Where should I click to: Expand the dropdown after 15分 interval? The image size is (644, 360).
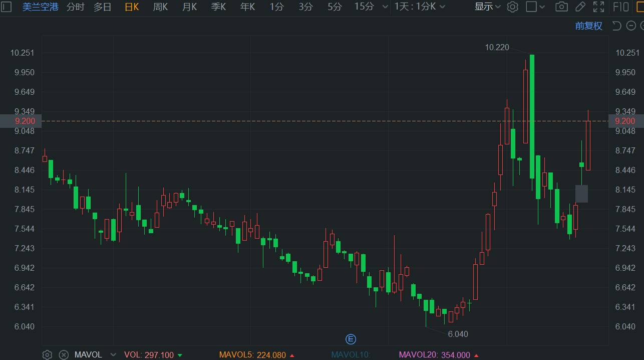point(385,7)
